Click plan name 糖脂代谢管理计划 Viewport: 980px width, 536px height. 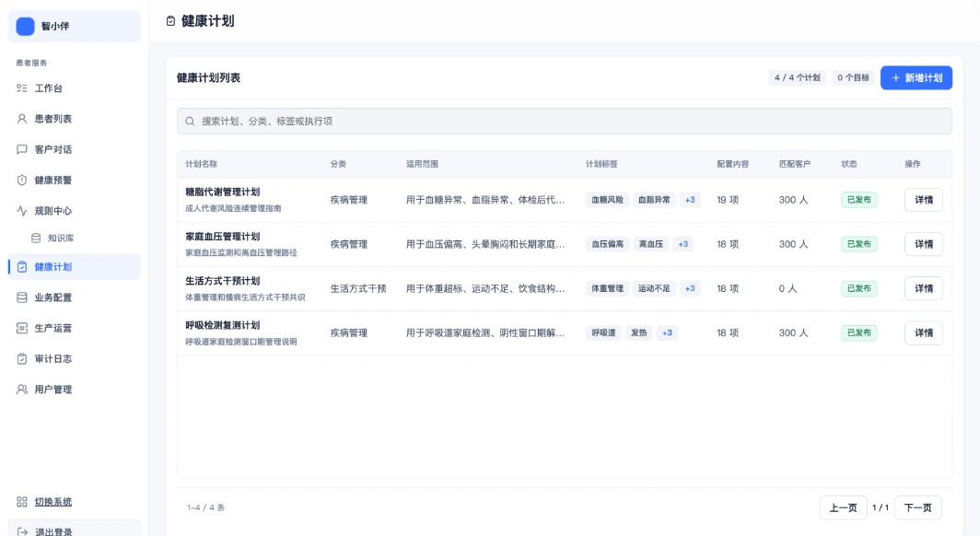[x=223, y=192]
